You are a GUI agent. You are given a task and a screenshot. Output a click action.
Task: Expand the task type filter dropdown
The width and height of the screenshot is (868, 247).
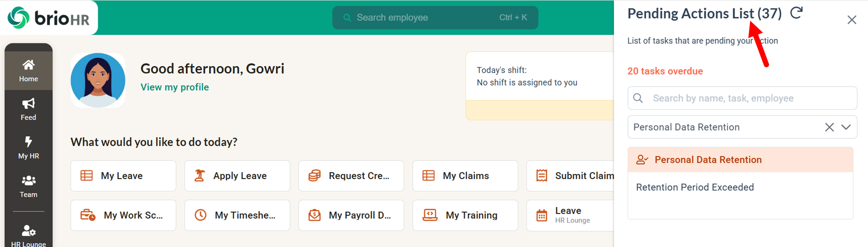click(846, 127)
